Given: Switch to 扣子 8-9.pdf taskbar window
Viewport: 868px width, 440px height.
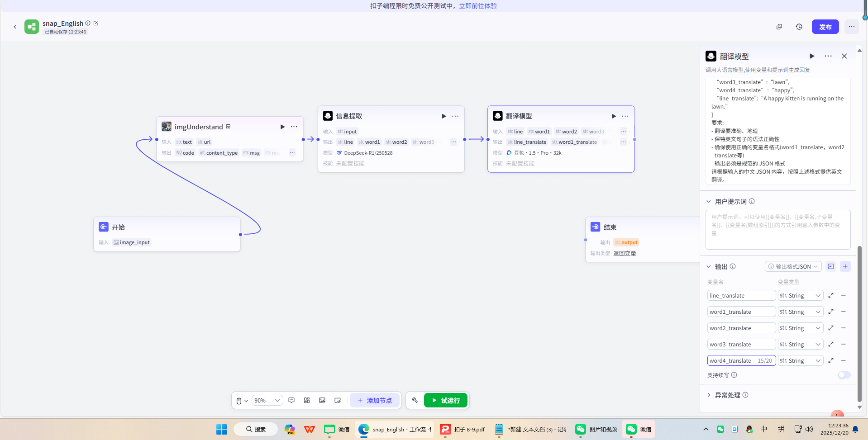Looking at the screenshot, I should 463,429.
